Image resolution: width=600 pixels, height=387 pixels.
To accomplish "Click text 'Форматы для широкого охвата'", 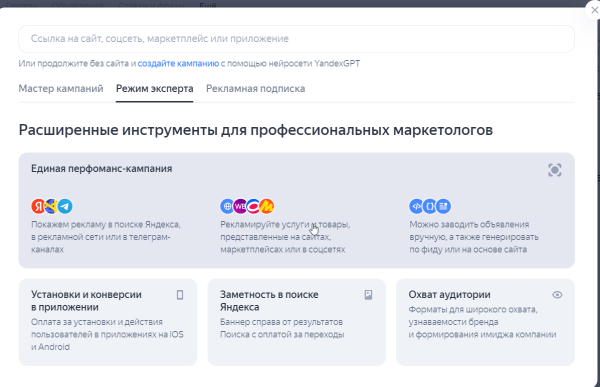I will (x=473, y=310).
